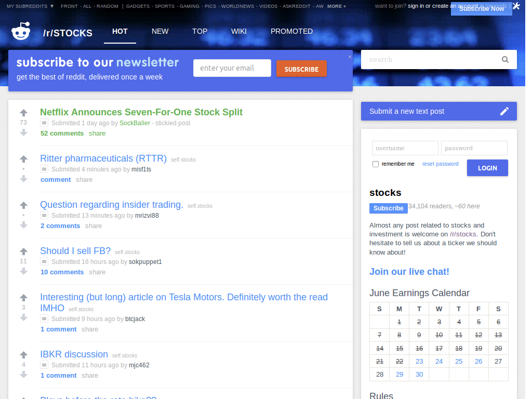
Task: Upvote the Tesla Motors article post
Action: [23, 298]
